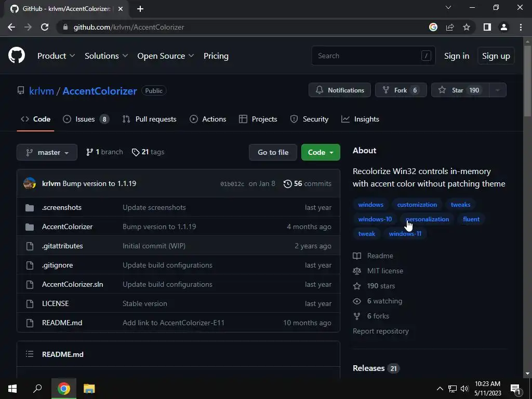This screenshot has width=532, height=399.
Task: Open the AccentColorizer repository link
Action: pyautogui.click(x=100, y=90)
